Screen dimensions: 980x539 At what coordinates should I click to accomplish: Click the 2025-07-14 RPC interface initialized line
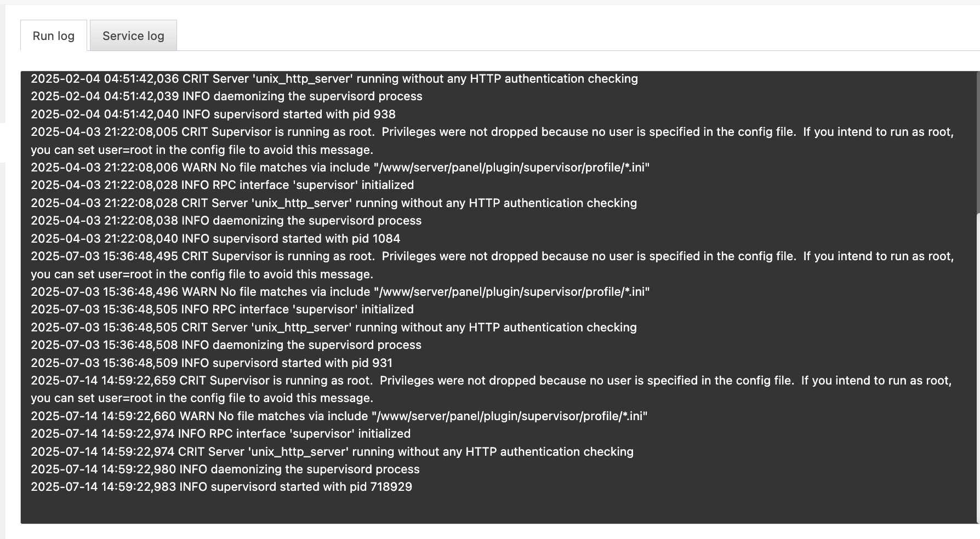220,434
